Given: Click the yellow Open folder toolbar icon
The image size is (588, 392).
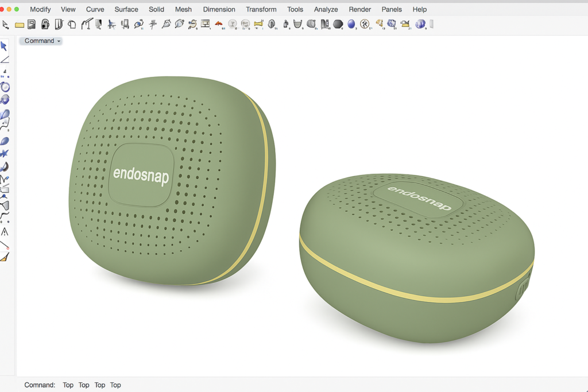Looking at the screenshot, I should coord(20,25).
